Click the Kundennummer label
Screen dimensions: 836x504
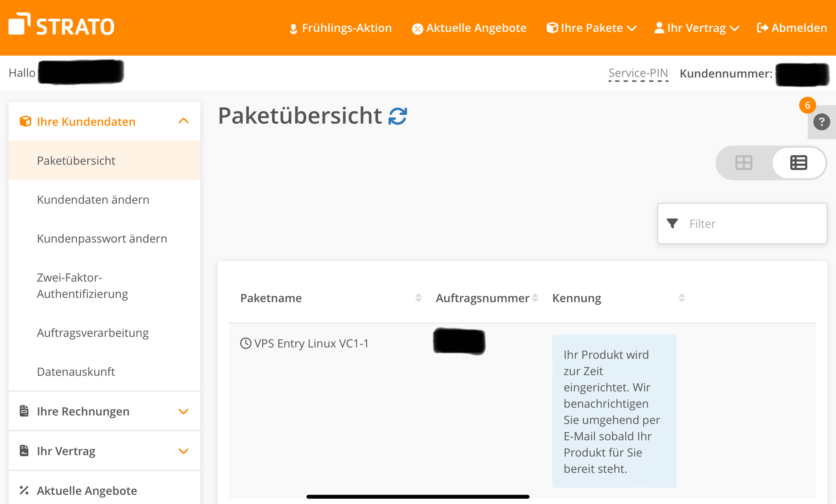click(x=726, y=73)
